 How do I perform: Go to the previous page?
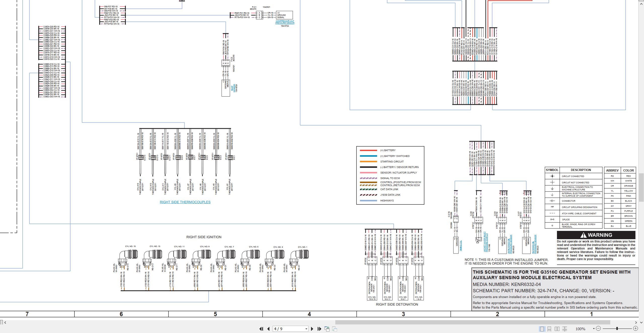[x=268, y=329]
